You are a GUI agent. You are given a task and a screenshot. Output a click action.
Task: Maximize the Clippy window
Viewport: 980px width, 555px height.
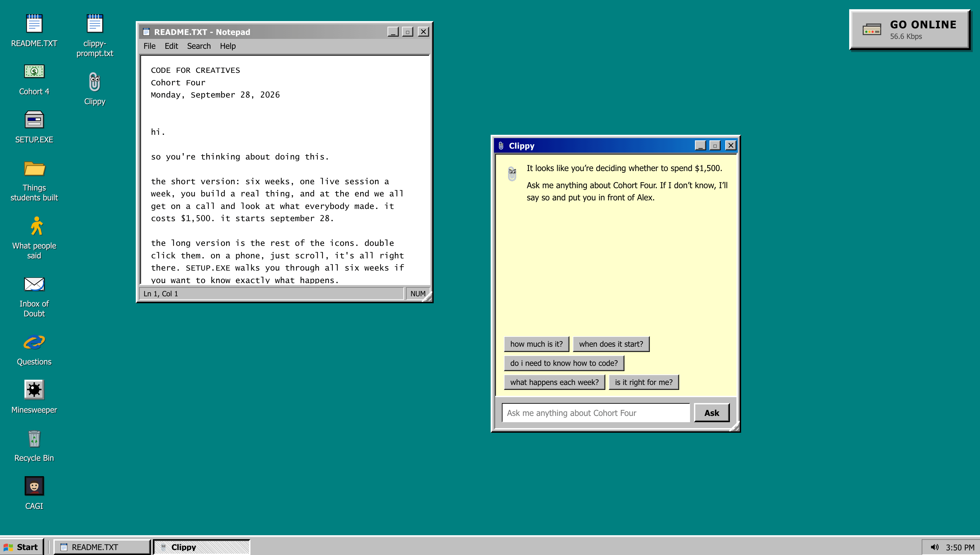click(715, 145)
